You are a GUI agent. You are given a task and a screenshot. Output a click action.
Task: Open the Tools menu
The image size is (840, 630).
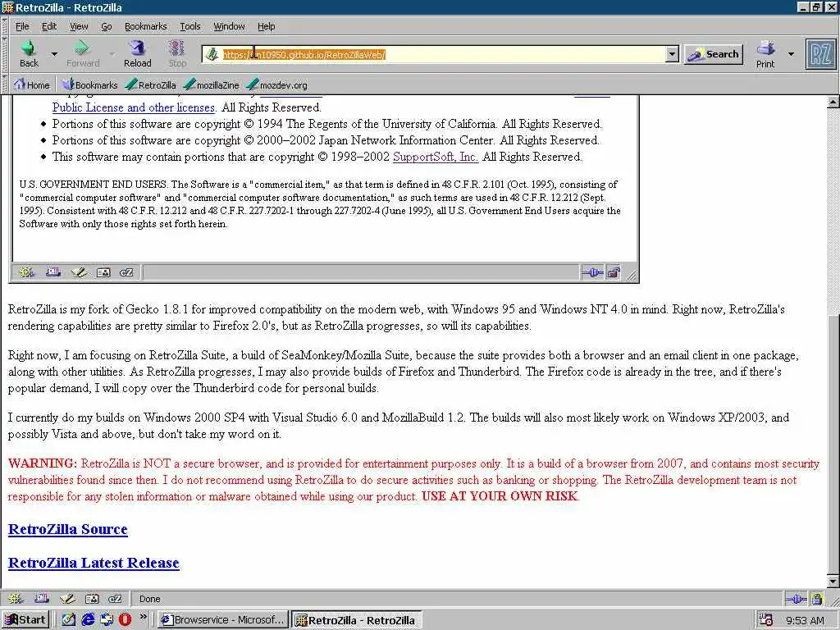pos(189,26)
